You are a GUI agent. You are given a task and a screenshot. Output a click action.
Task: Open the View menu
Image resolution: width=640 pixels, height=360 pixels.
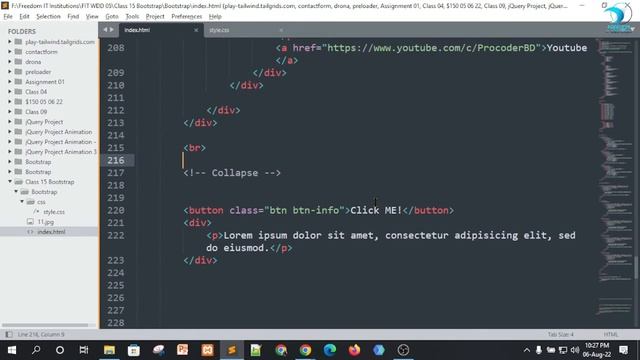click(x=92, y=16)
